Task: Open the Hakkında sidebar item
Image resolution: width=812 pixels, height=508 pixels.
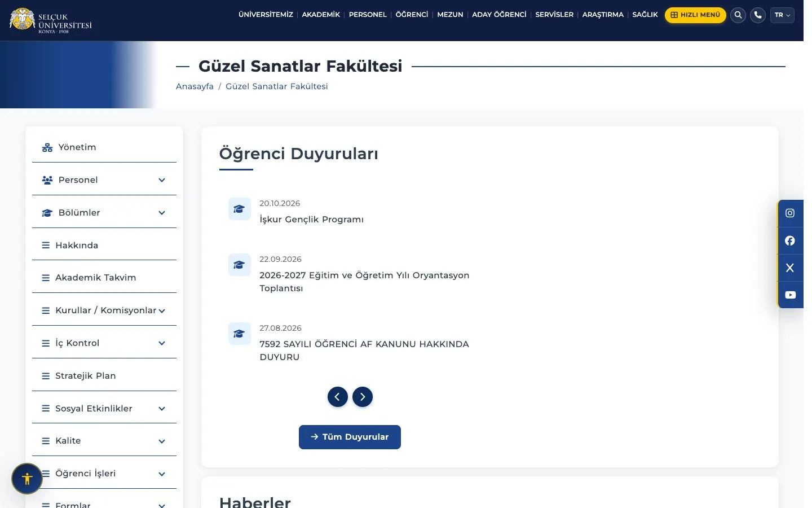Action: point(104,246)
